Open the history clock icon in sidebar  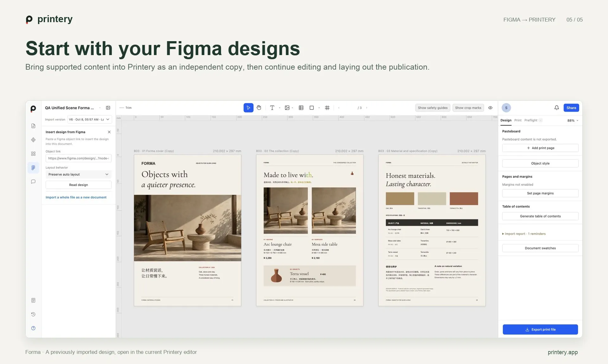(33, 314)
